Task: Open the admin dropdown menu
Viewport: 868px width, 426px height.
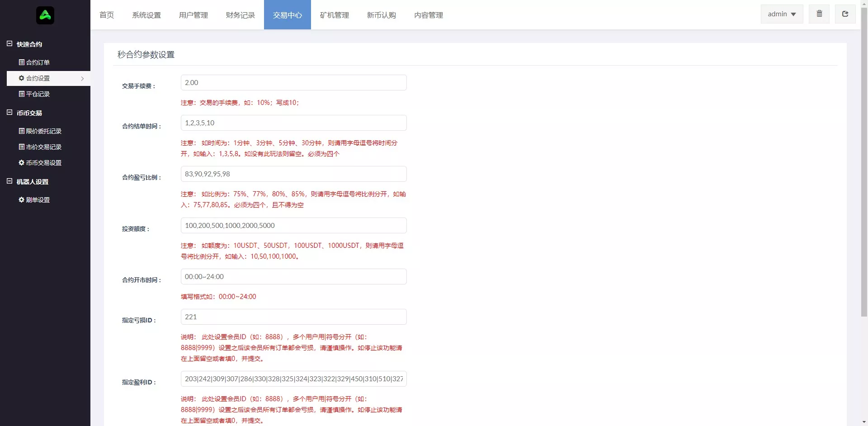Action: [782, 14]
